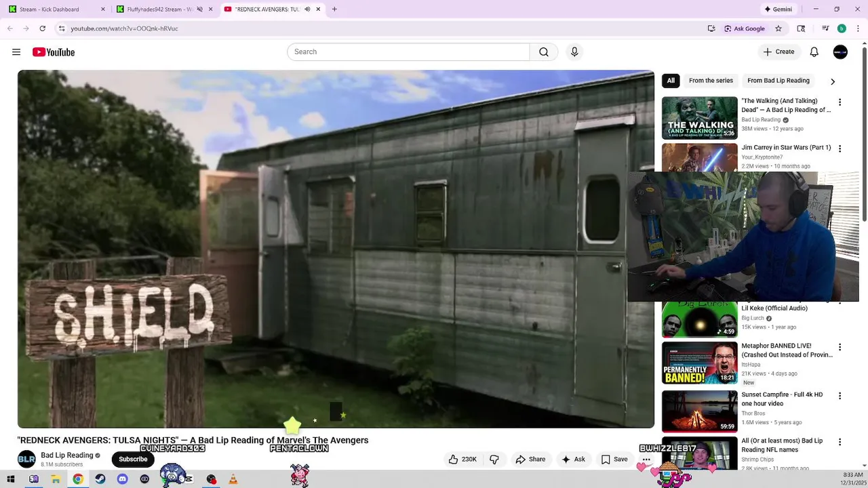Mute the REDNECK AVENGERS tab audio icon
Screen dimensions: 868x488
pyautogui.click(x=307, y=9)
